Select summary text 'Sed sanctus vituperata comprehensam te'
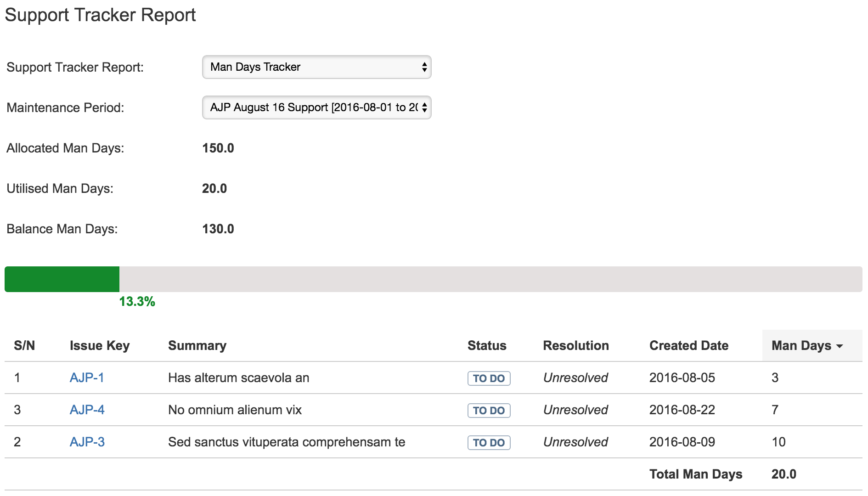 pos(287,442)
